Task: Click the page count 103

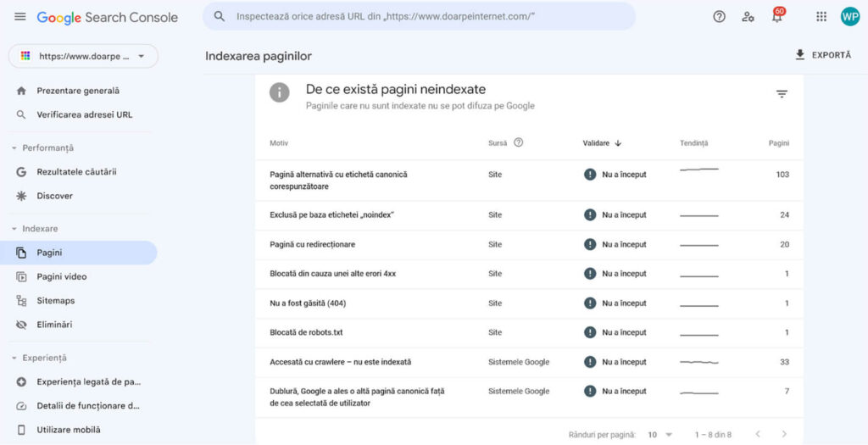Action: pos(782,175)
